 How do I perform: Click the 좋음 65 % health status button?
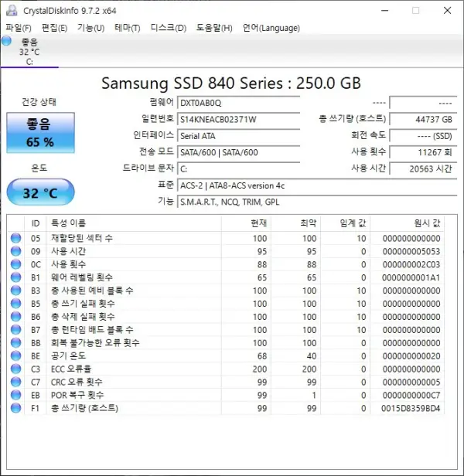click(x=40, y=133)
